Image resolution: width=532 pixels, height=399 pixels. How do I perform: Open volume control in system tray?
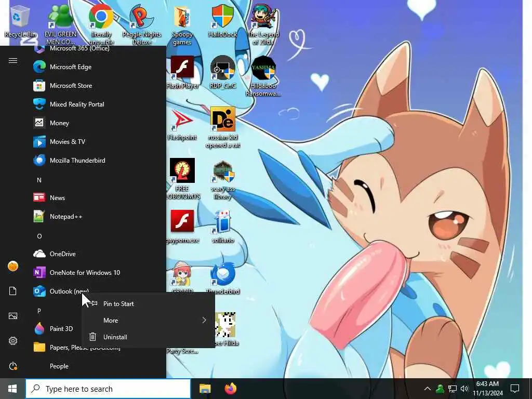tap(464, 389)
